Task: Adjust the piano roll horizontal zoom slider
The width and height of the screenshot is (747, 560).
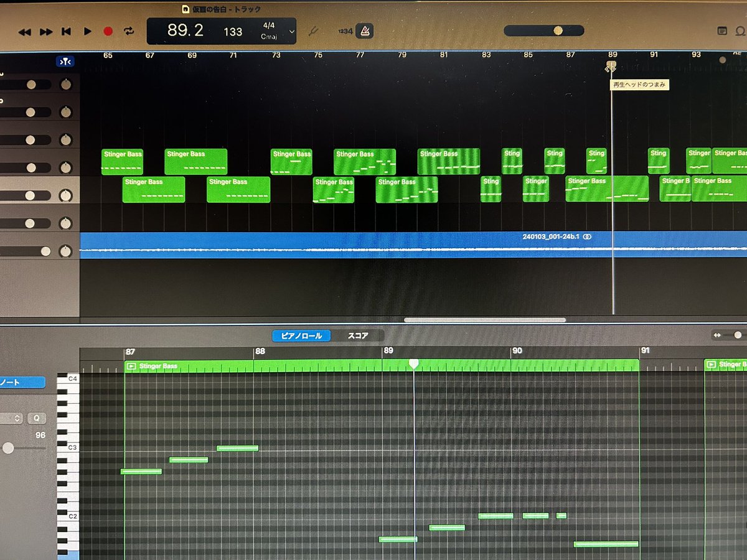Action: pyautogui.click(x=730, y=335)
